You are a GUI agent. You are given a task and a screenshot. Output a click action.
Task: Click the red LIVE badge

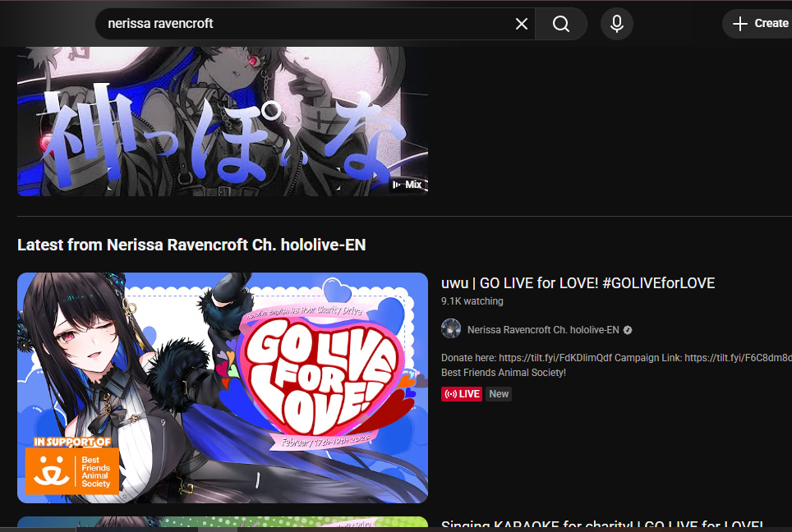(462, 394)
